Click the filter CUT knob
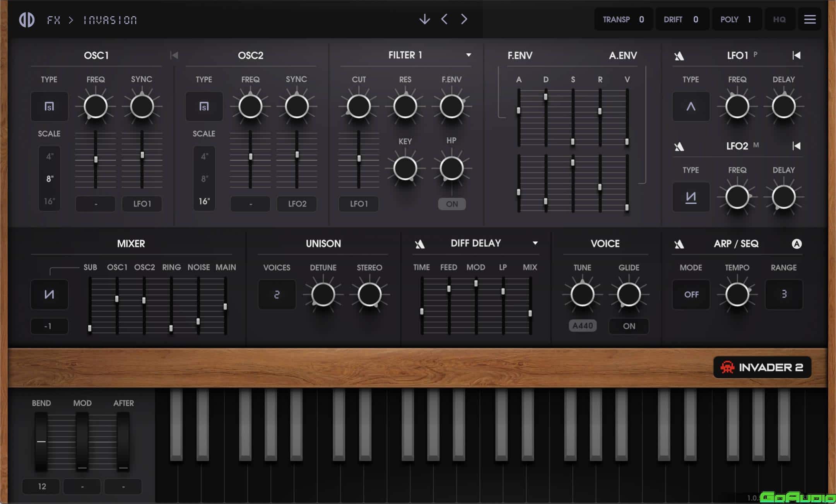836x504 pixels. 359,106
